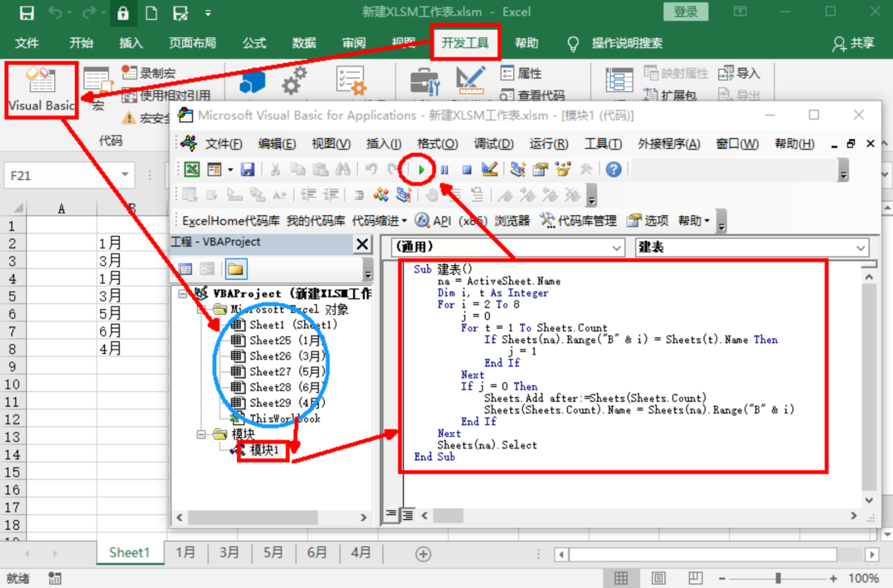Select 模块1 in the project tree
The width and height of the screenshot is (893, 588).
[264, 450]
